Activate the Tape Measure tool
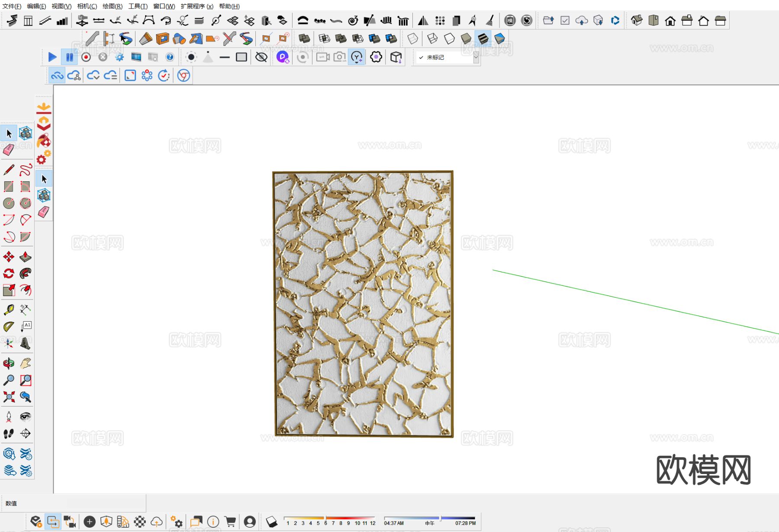The height and width of the screenshot is (532, 779). 9,310
